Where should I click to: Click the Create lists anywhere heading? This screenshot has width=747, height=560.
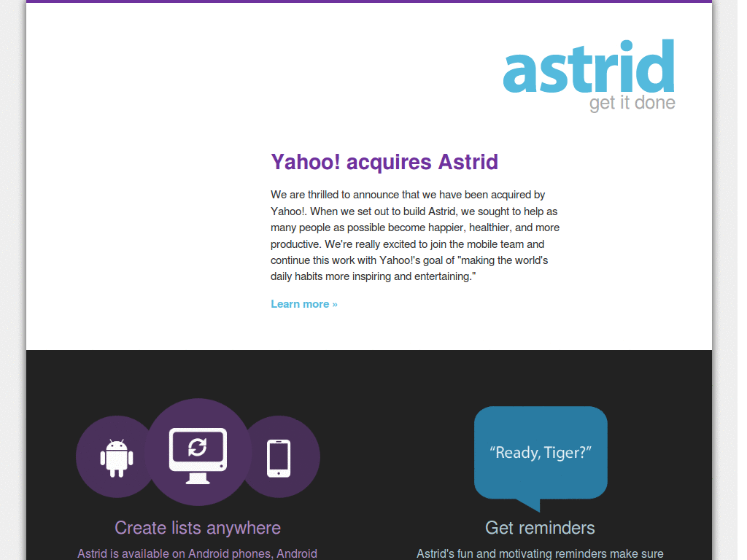pos(198,528)
